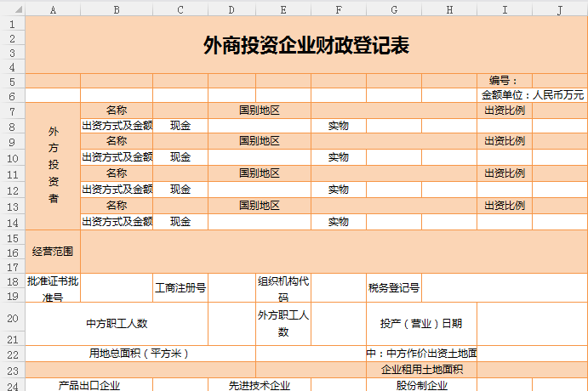Click the merged 外方投资者 cell
This screenshot has width=588, height=391.
click(54, 166)
